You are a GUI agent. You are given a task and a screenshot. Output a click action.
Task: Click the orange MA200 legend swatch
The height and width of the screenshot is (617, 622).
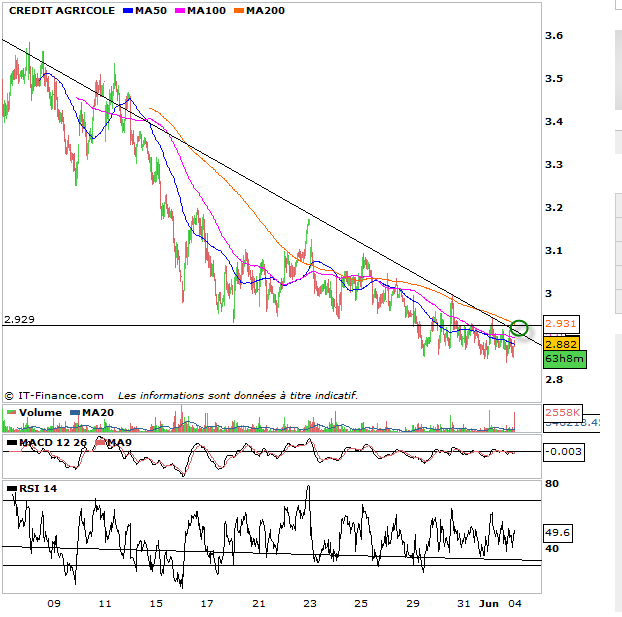[238, 11]
